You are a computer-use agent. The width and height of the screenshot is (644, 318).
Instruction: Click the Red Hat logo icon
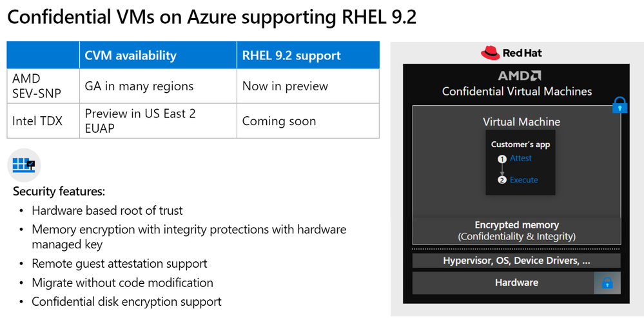(491, 53)
